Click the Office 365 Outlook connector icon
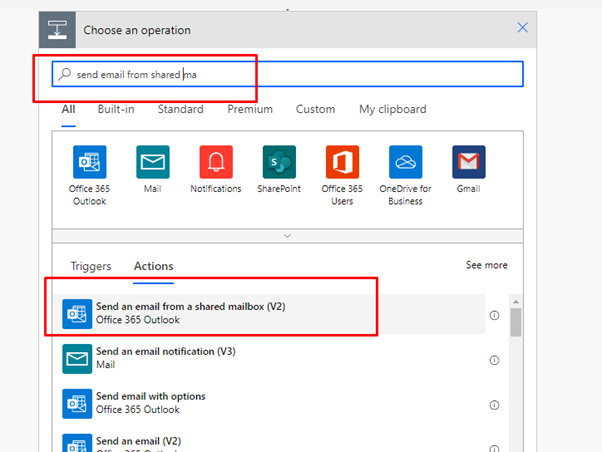602x452 pixels. [89, 162]
